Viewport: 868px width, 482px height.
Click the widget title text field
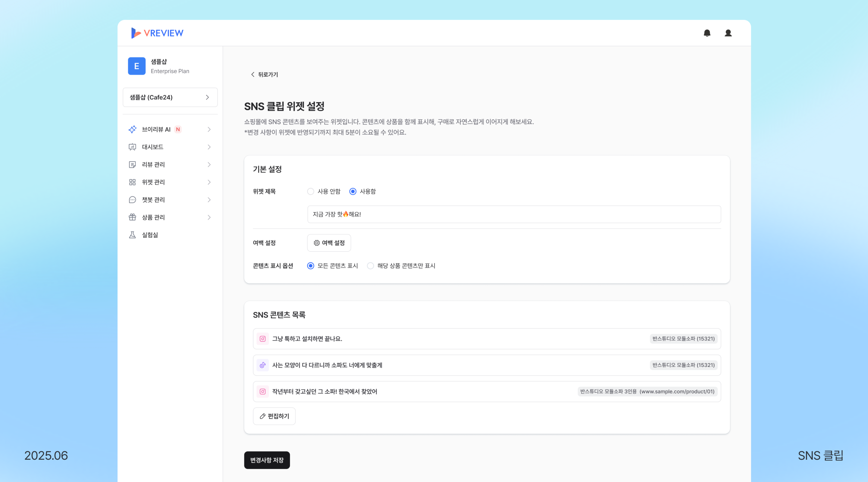tap(514, 214)
